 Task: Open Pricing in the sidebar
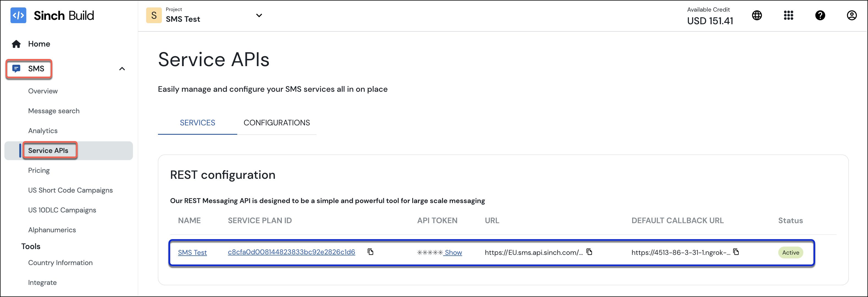tap(39, 170)
